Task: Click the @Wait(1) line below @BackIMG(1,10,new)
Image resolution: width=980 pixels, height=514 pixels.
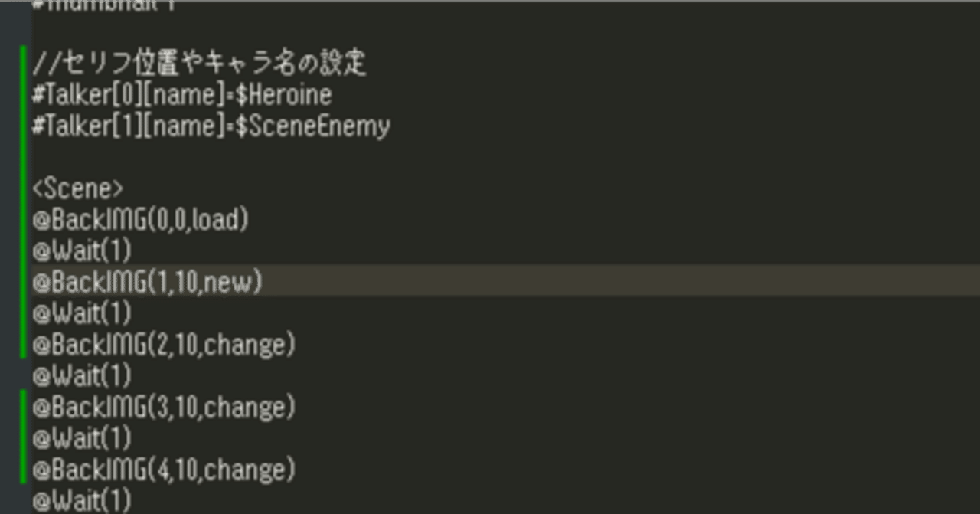Action: coord(81,314)
